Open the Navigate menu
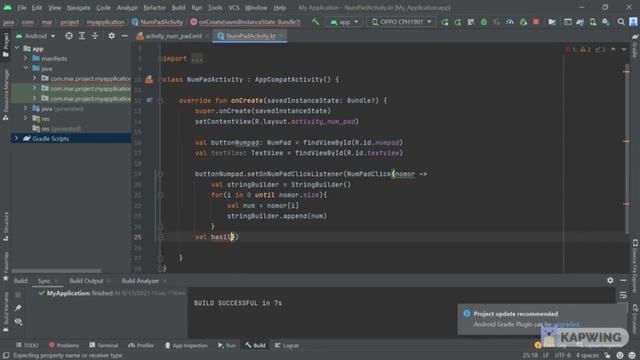This screenshot has width=640, height=360. tap(78, 8)
